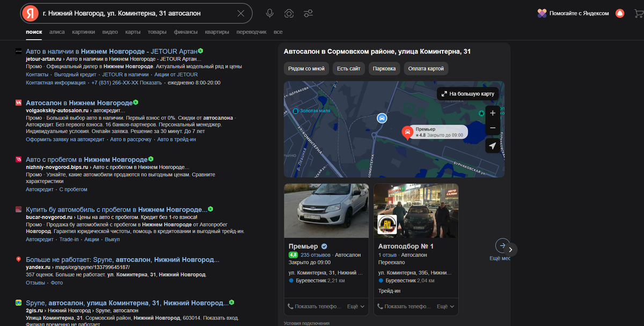Open Отзывы link under the Spyne result
The width and height of the screenshot is (644, 326).
click(x=35, y=283)
